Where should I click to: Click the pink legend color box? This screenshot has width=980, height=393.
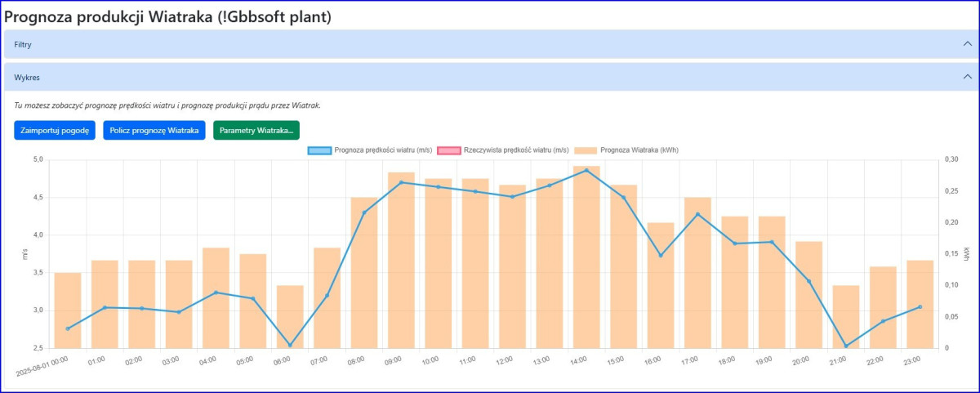[x=448, y=150]
